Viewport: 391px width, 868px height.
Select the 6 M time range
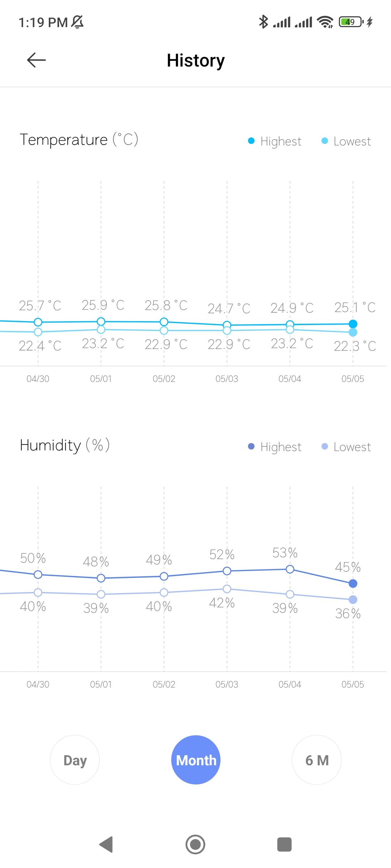click(317, 760)
